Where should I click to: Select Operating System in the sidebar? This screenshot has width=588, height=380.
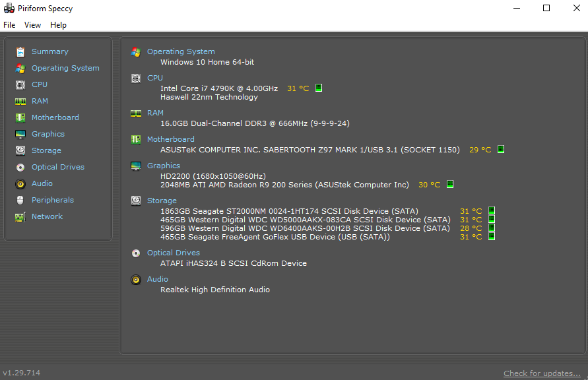65,68
